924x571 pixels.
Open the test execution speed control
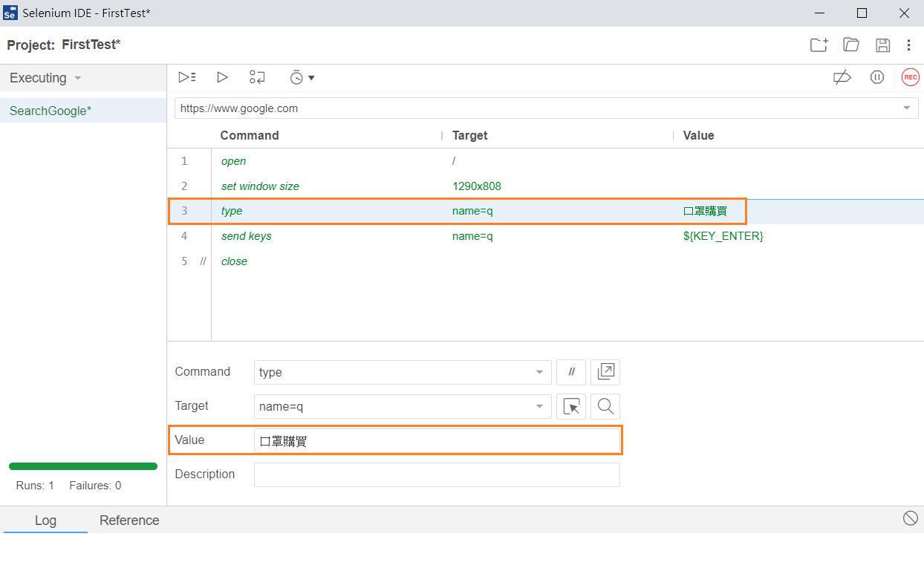302,77
